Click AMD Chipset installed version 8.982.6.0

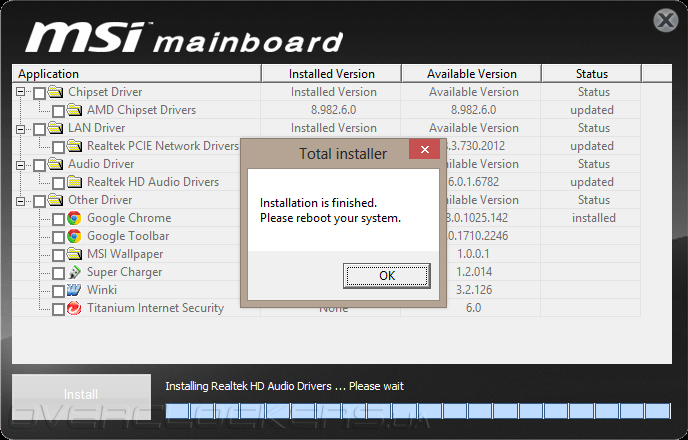pos(333,110)
